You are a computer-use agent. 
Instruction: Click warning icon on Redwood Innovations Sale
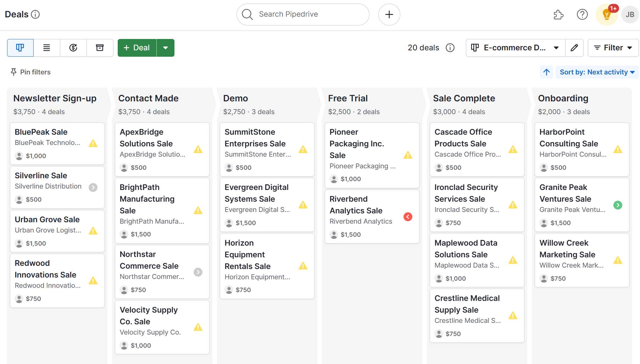93,281
